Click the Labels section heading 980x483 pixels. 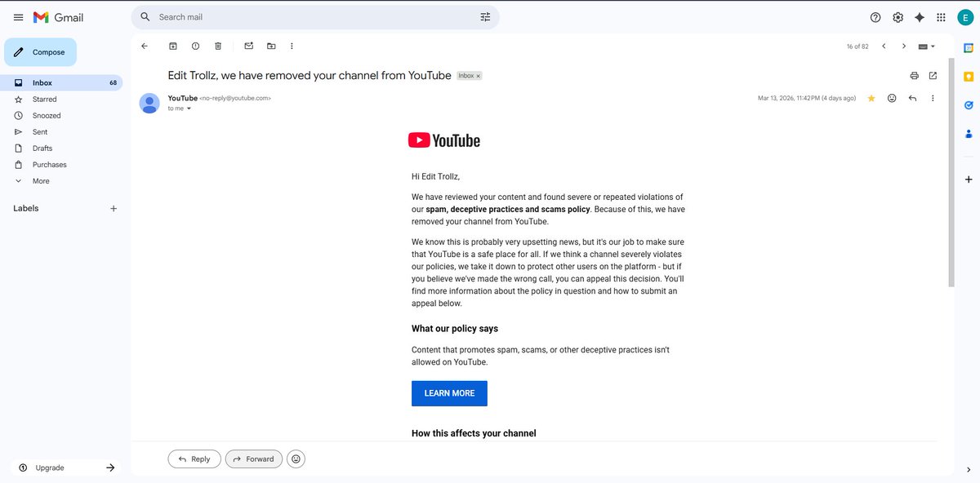pos(26,209)
